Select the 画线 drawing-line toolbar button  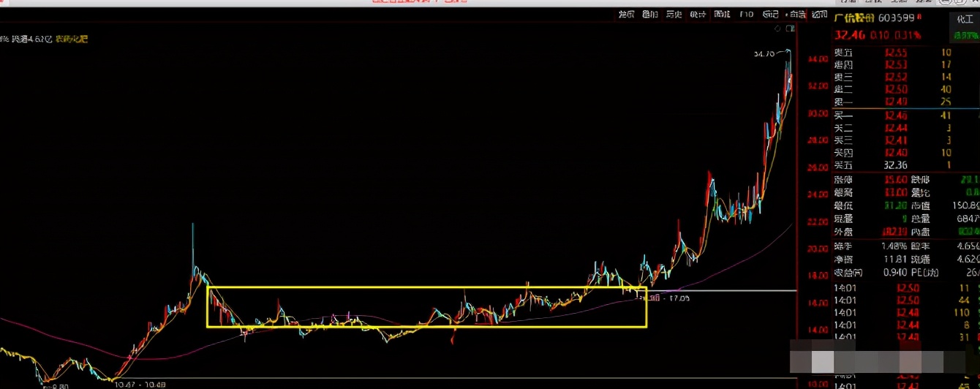pyautogui.click(x=722, y=14)
